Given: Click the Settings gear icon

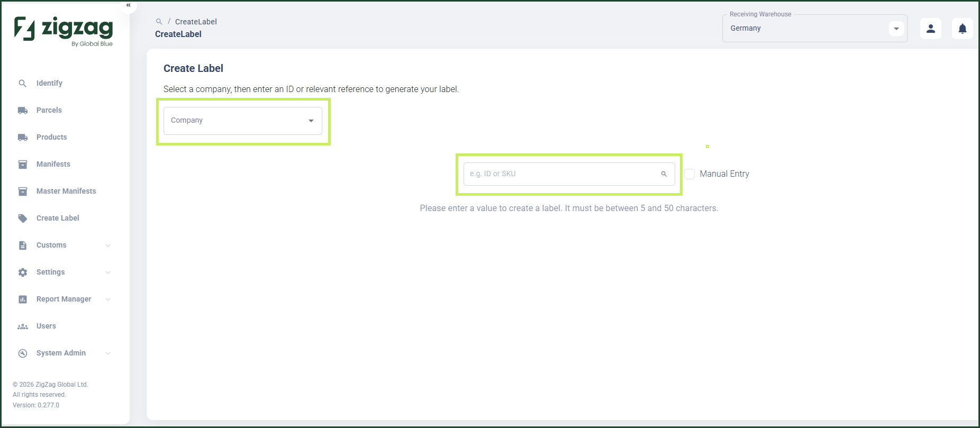Looking at the screenshot, I should pyautogui.click(x=23, y=272).
